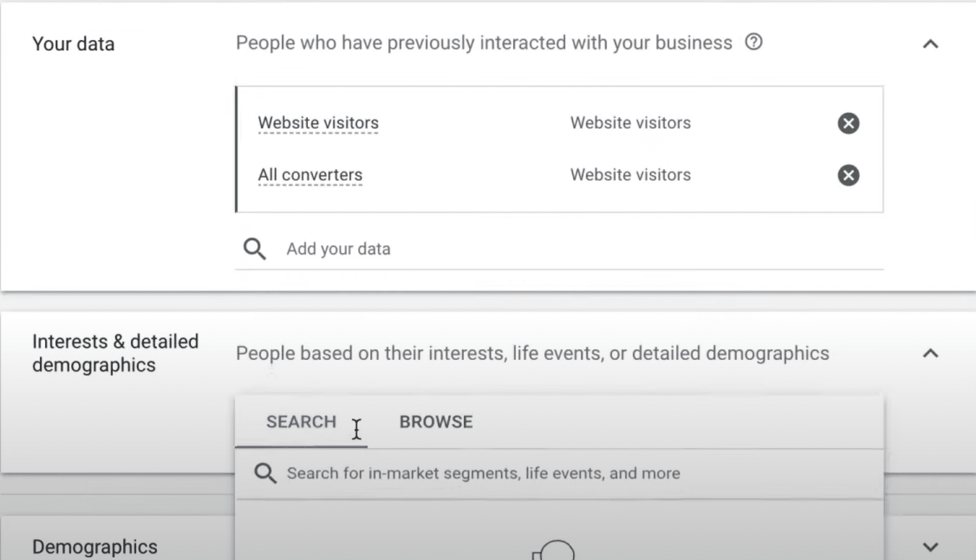Switch to the BROWSE tab

click(436, 422)
